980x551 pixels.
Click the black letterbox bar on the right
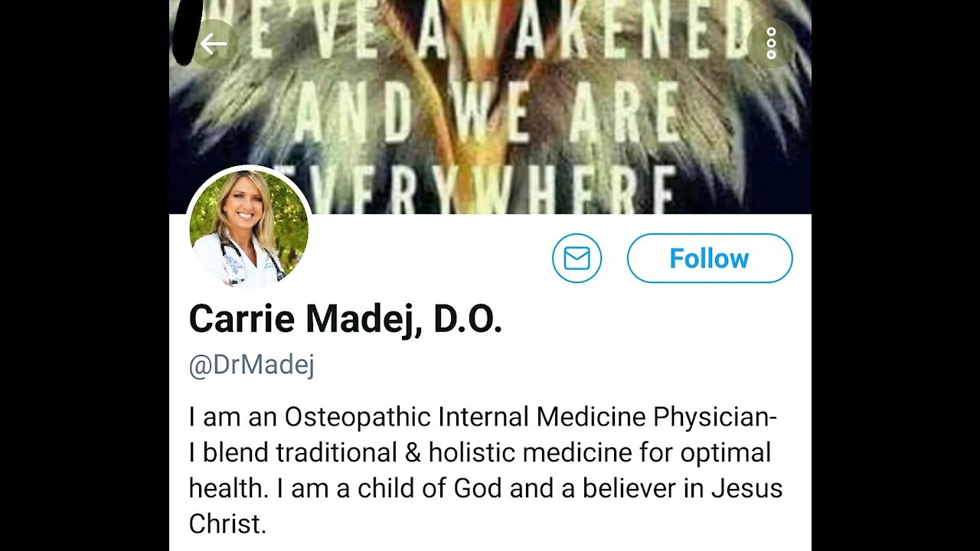tap(896, 275)
